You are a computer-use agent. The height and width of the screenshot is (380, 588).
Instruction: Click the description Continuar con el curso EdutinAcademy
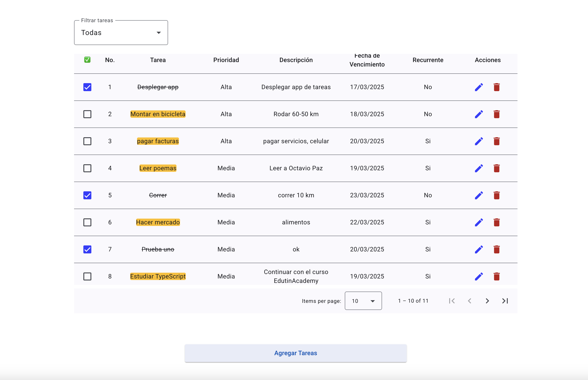coord(296,276)
